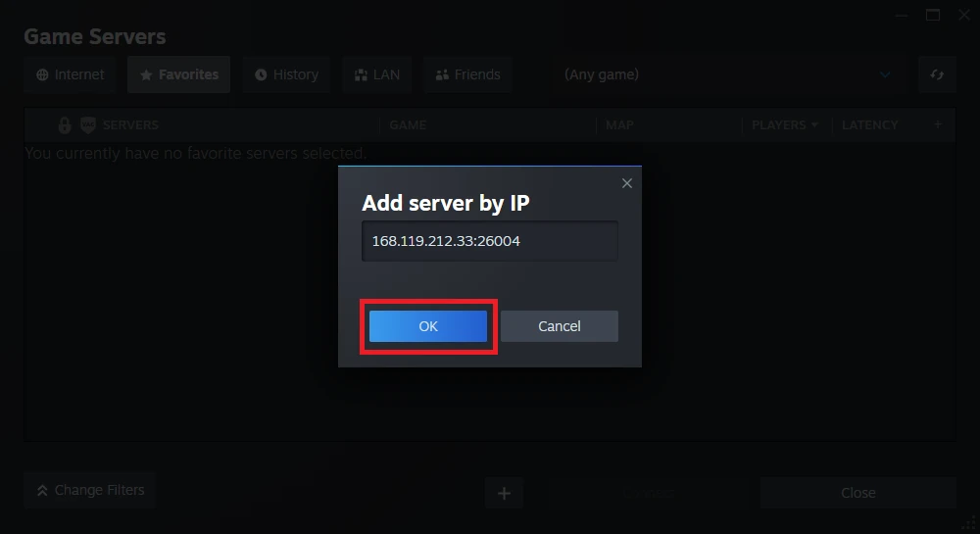Close the Game Servers window via Close button
This screenshot has height=534, width=980.
858,493
